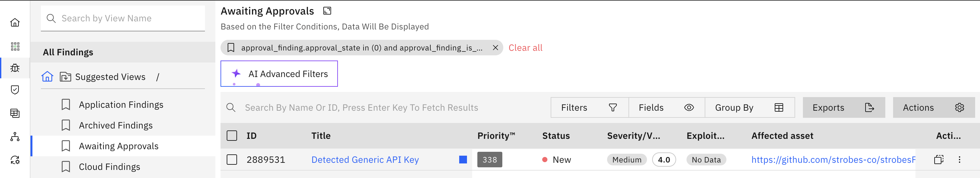
Task: Open Archived Findings view
Action: 115,126
